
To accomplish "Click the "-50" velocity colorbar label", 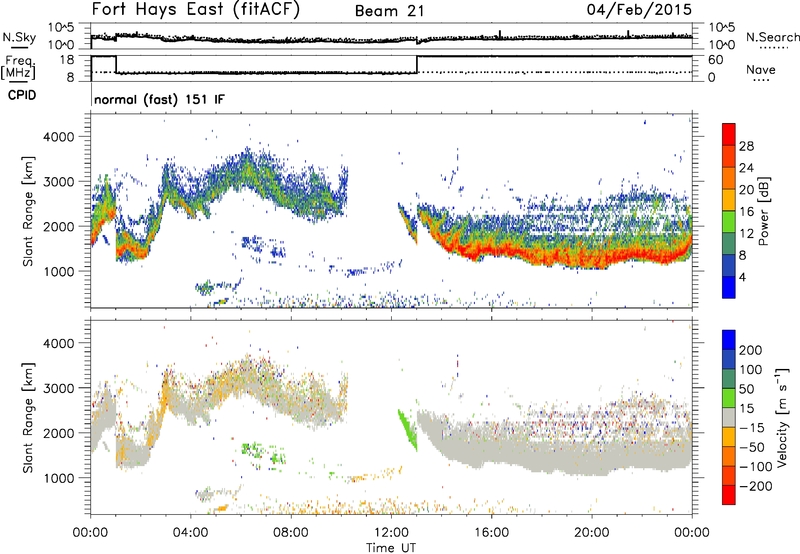I will [x=752, y=448].
